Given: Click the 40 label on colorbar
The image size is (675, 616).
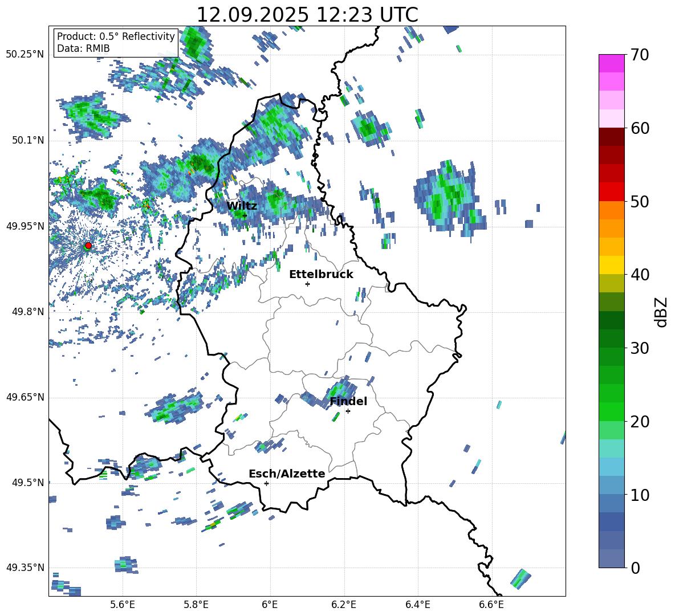Looking at the screenshot, I should click(640, 275).
